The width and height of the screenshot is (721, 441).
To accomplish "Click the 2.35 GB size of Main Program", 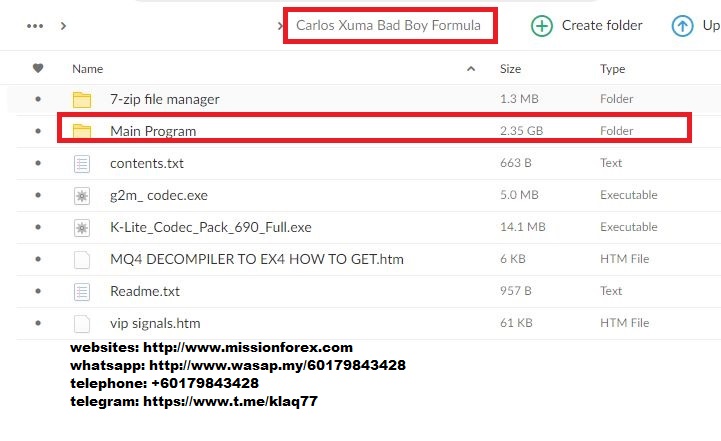I will (x=521, y=131).
